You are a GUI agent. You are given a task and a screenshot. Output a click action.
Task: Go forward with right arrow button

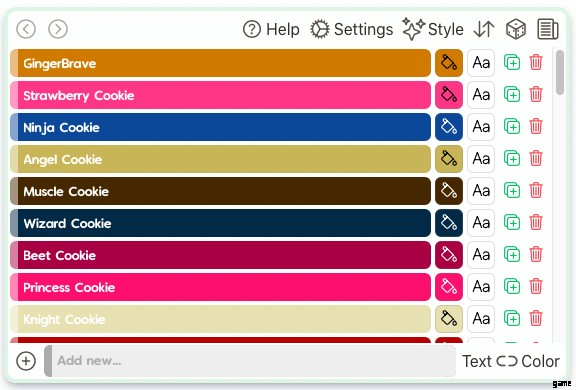coord(58,29)
